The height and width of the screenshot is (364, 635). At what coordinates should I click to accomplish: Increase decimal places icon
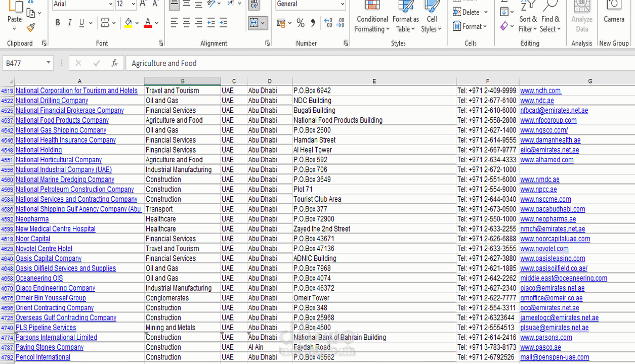pos(328,23)
